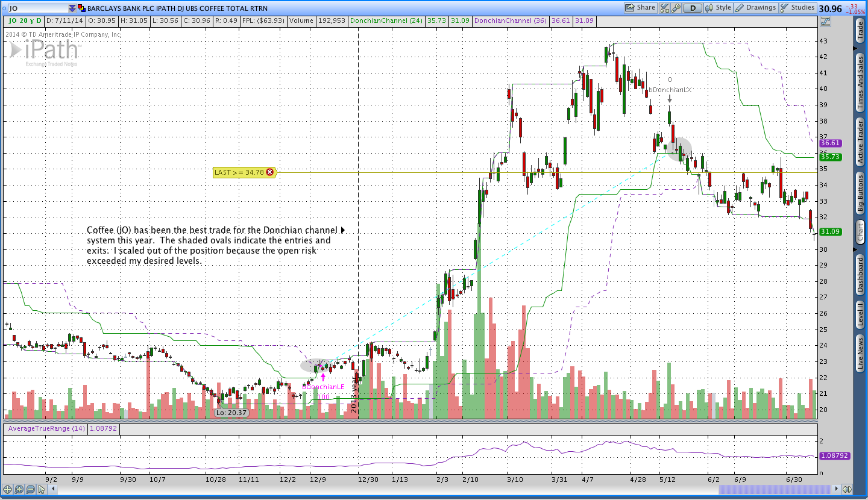Click the D: 7/11/14 date readout

coord(64,20)
